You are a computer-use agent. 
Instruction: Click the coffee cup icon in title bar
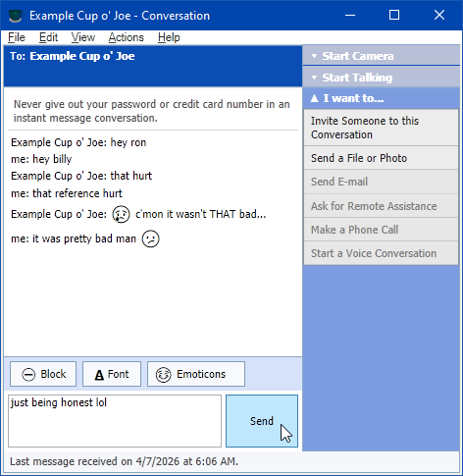click(x=16, y=16)
